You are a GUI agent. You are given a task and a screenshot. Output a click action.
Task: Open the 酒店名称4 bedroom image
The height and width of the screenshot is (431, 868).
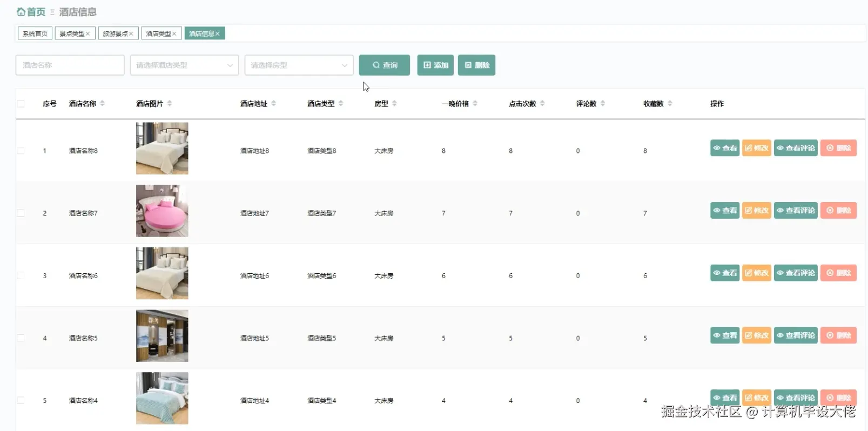tap(162, 398)
